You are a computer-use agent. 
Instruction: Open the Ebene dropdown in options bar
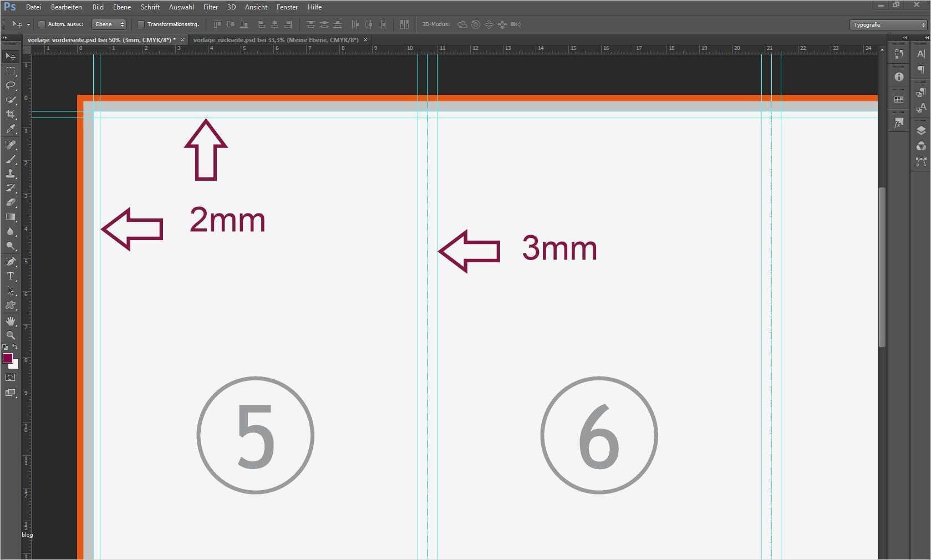109,24
